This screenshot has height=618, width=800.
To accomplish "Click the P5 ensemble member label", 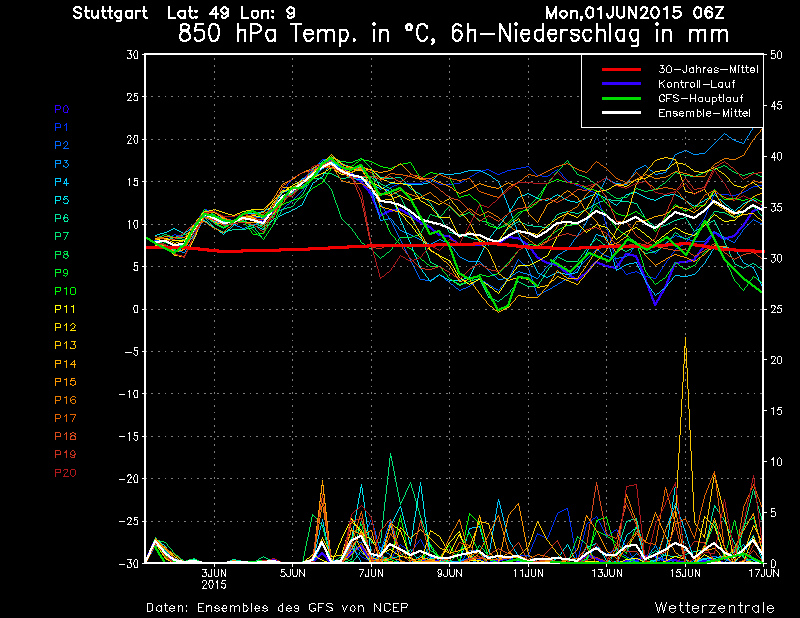I will click(62, 200).
